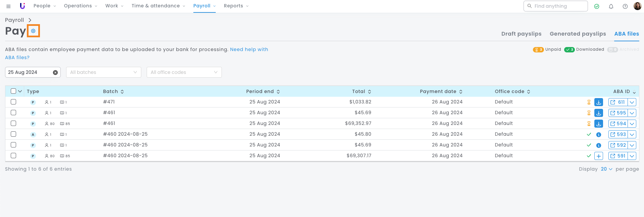Viewport: 644px width, 217px height.
Task: Toggle the select-all checkbox in table header
Action: pos(13,91)
